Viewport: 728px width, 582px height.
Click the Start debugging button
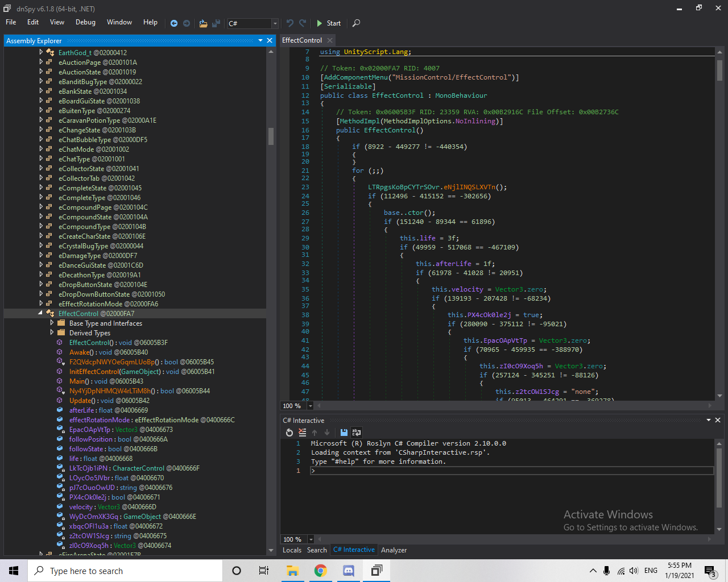329,23
